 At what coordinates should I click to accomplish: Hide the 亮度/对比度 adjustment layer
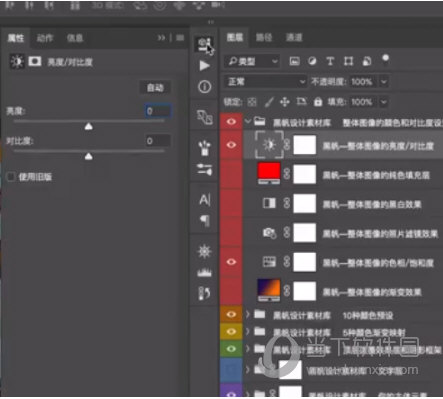(231, 145)
